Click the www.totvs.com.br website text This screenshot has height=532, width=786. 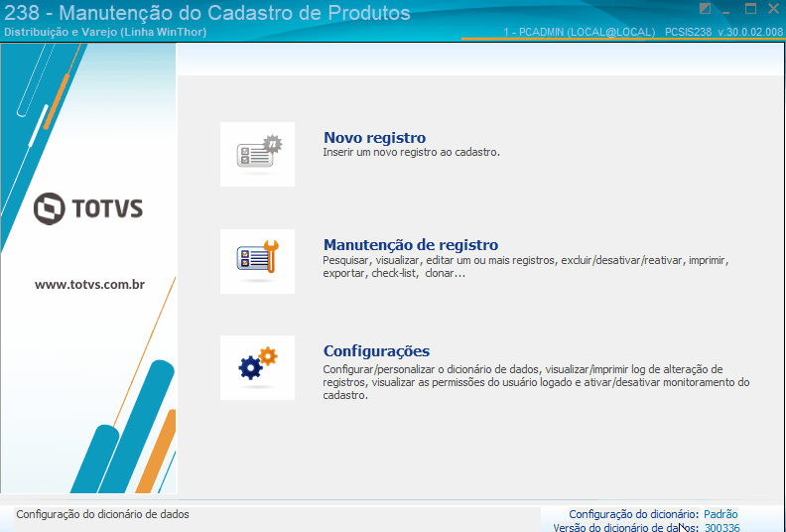click(89, 284)
